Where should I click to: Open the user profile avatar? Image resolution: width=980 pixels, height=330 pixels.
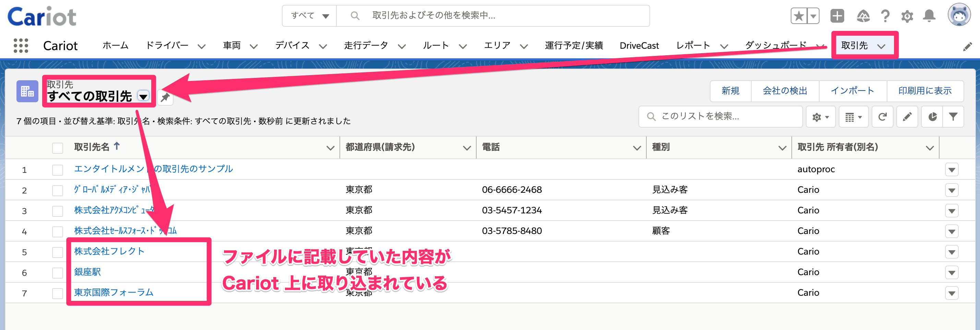pos(959,15)
